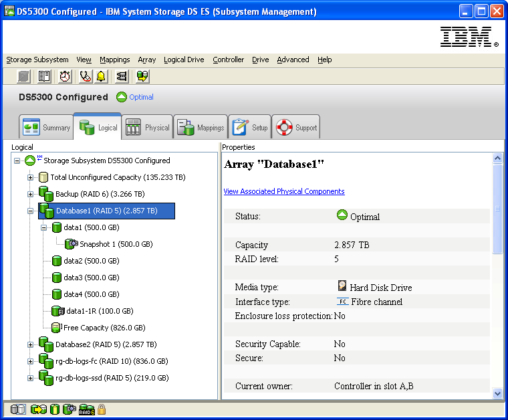This screenshot has height=420, width=508.
Task: Expand the rg-db-logs-fc (RAID 10) array
Action: 31,361
